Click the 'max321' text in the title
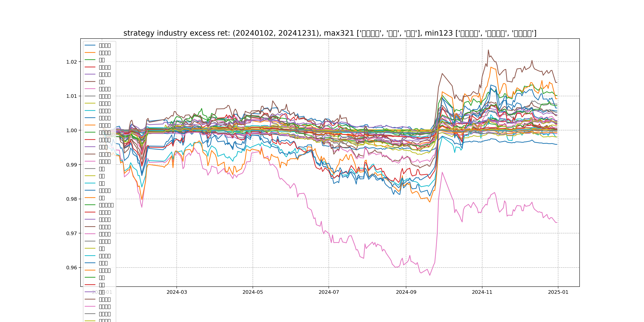Screen dimensions: 644x322 339,33
